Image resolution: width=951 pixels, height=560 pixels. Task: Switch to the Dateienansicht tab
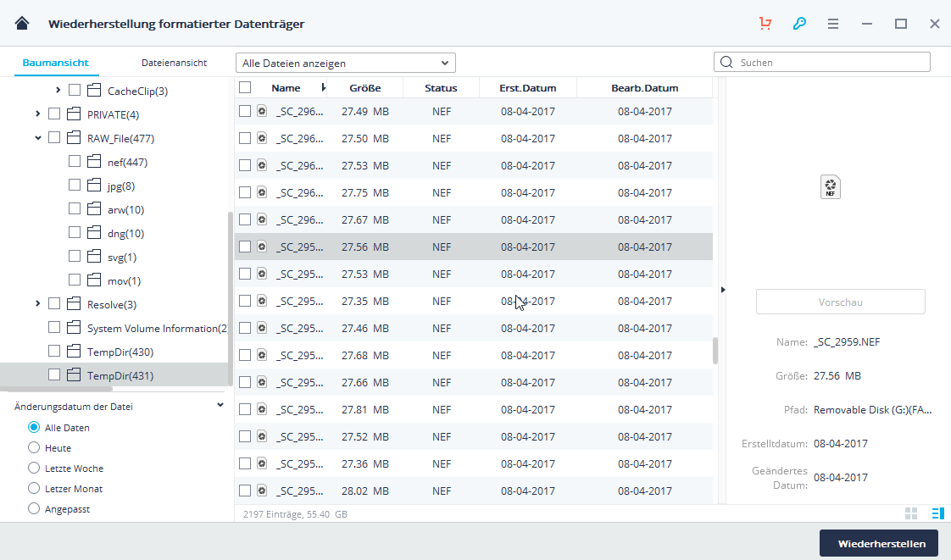[174, 63]
